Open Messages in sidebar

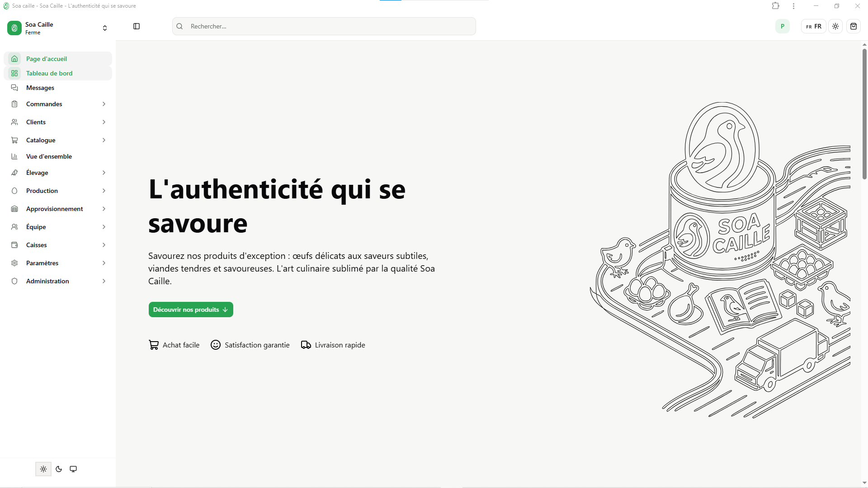58,88
